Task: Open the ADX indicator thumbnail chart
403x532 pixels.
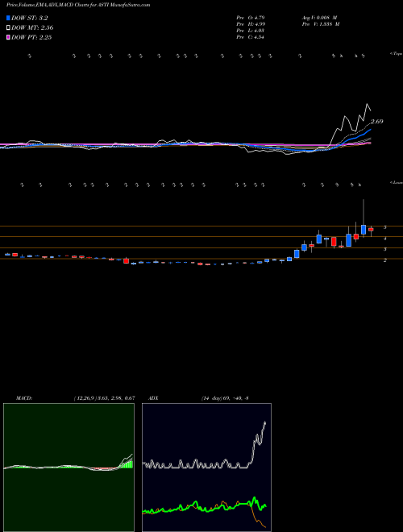Action: tap(206, 468)
